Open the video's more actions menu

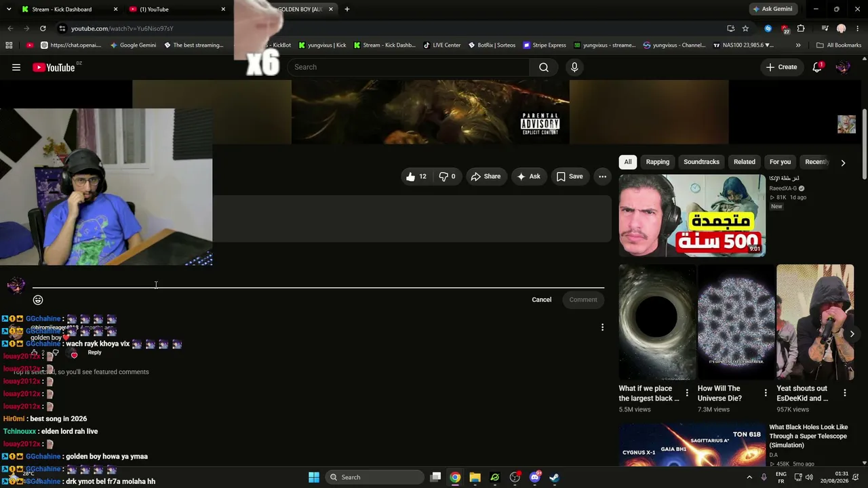click(602, 176)
